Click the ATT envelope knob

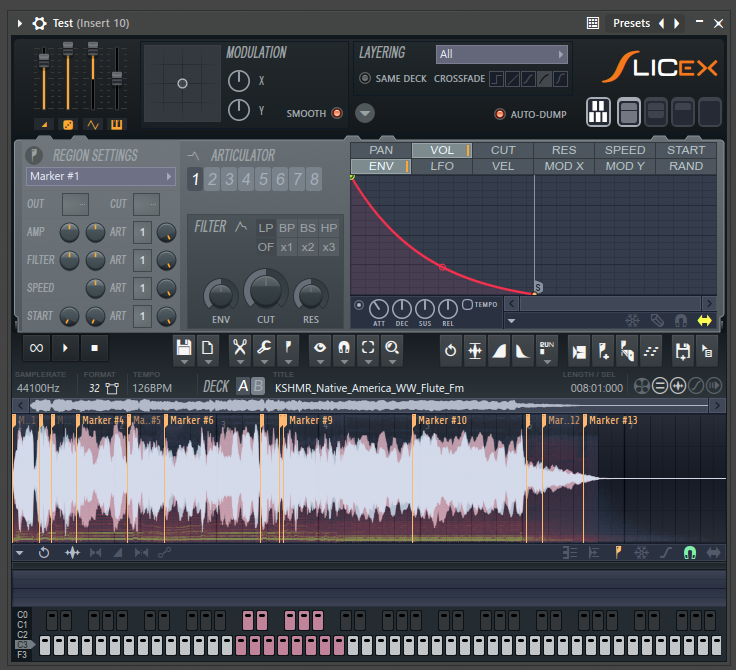pos(378,309)
